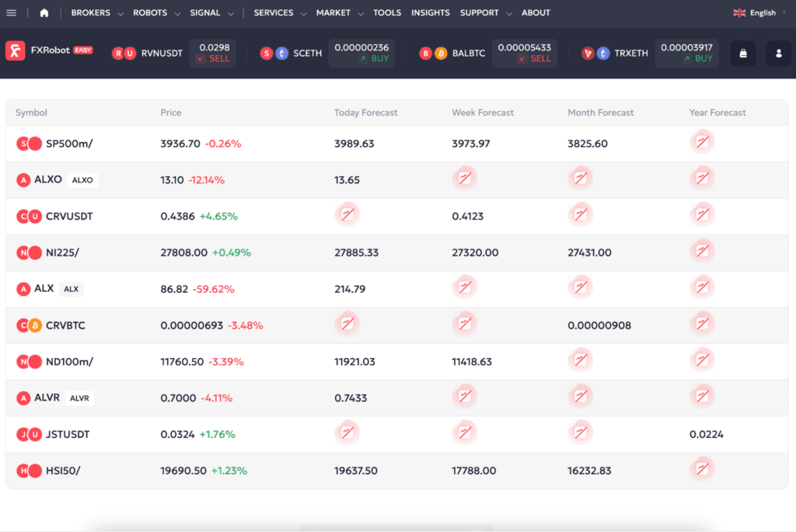Click ND100m/ Month Forecast locked icon
This screenshot has height=532, width=796.
point(580,360)
